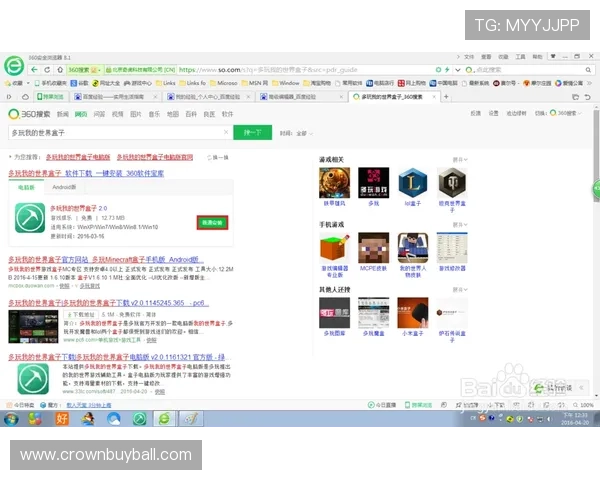Switch to the Android版 tab in first result
Screen dimensions: 600x480
(x=64, y=187)
